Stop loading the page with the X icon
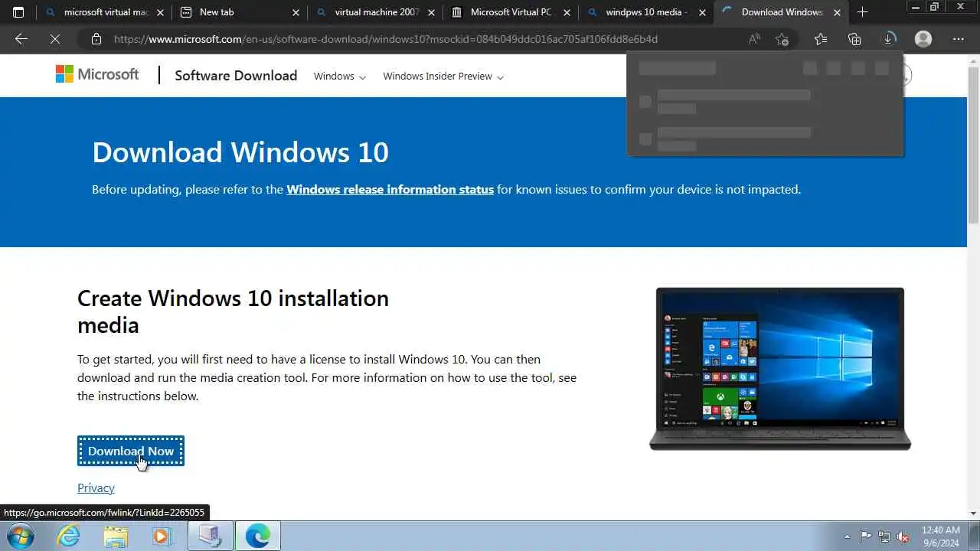The height and width of the screenshot is (551, 980). tap(55, 39)
